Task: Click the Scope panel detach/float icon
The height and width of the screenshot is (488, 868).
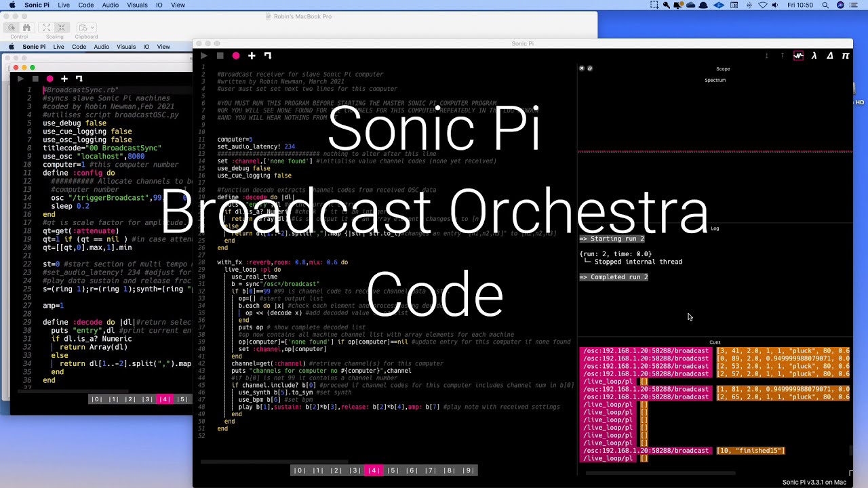Action: click(x=589, y=68)
